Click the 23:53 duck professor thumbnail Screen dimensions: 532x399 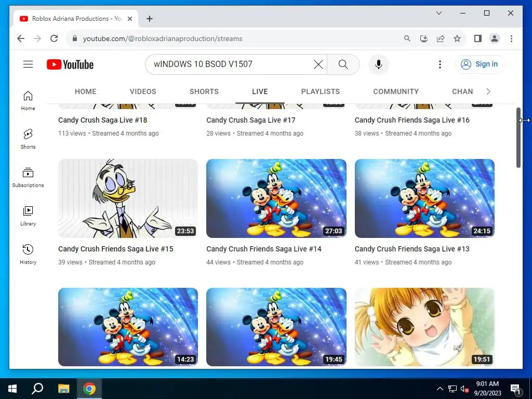pos(128,198)
